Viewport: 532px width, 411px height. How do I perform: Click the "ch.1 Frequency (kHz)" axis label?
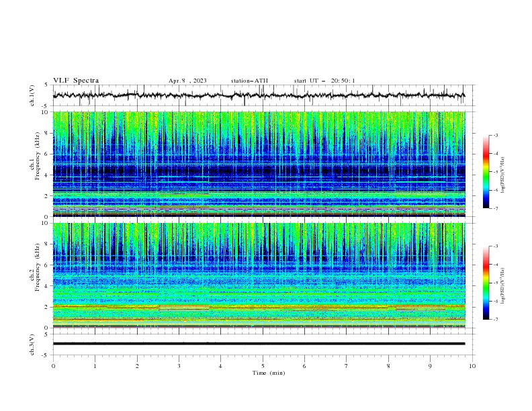tap(35, 156)
